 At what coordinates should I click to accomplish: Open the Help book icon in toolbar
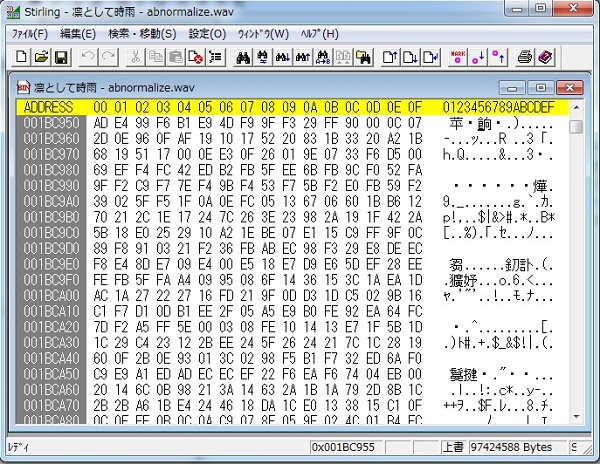545,58
